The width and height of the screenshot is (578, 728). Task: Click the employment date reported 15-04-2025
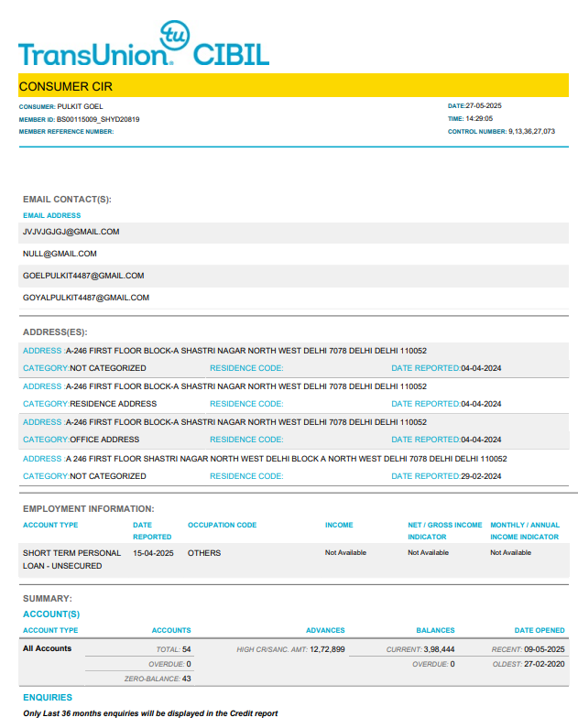(x=153, y=553)
